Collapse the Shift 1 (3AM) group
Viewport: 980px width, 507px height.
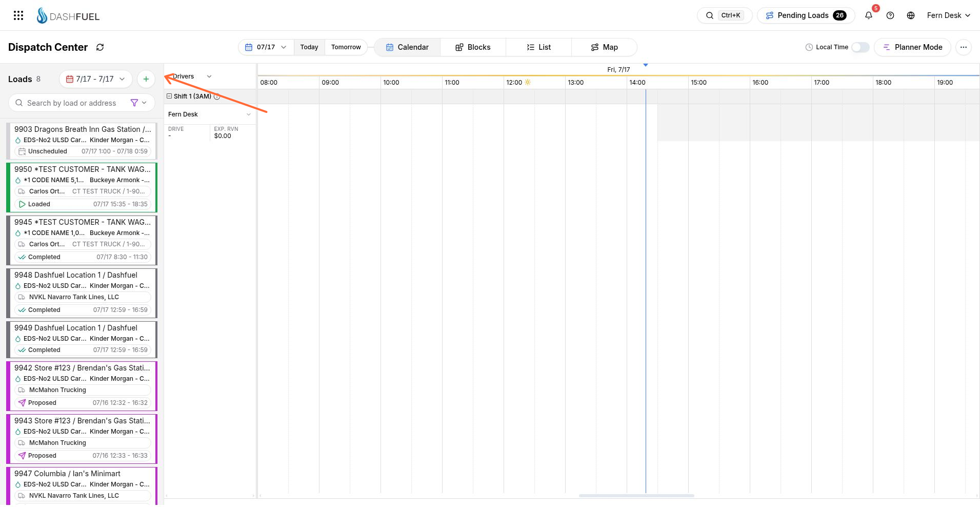click(x=169, y=96)
